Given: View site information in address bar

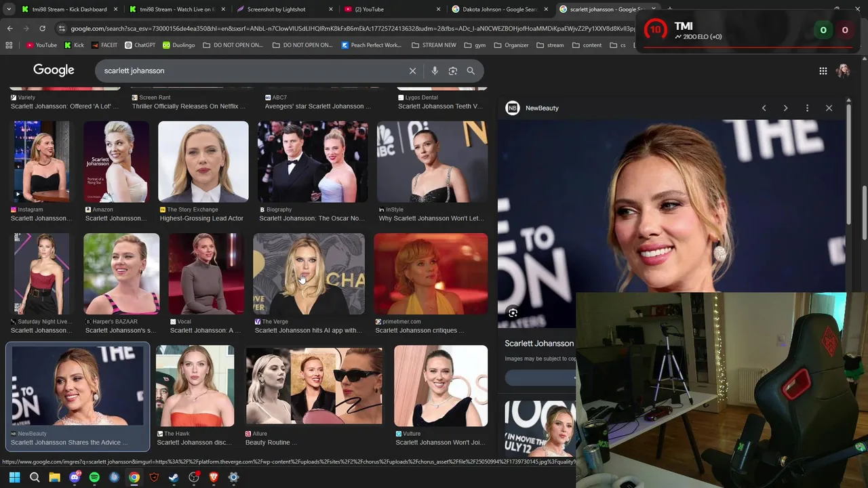Looking at the screenshot, I should click(x=62, y=28).
